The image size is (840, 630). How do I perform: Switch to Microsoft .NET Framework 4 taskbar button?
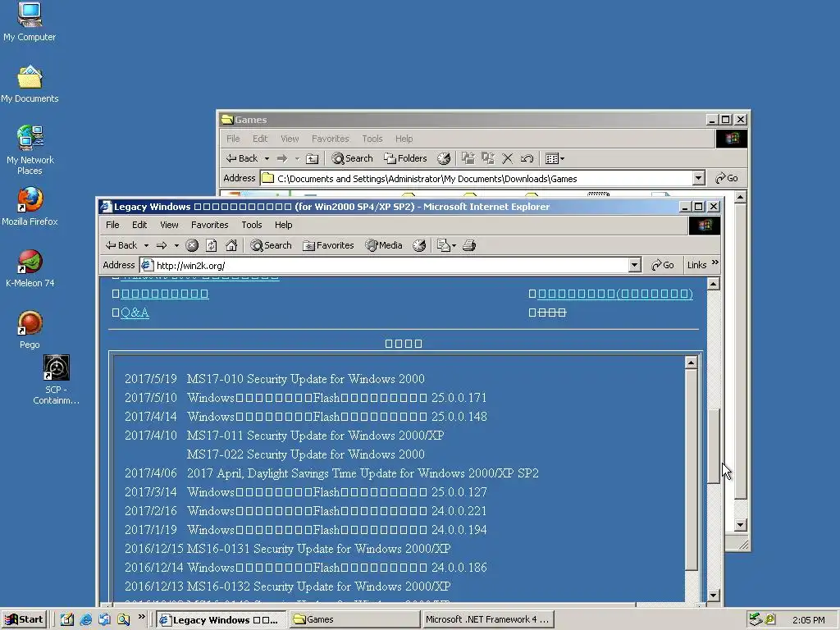(x=487, y=620)
